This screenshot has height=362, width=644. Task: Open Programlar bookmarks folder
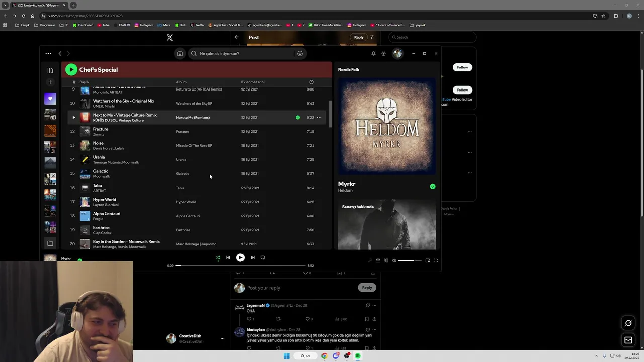(44, 25)
